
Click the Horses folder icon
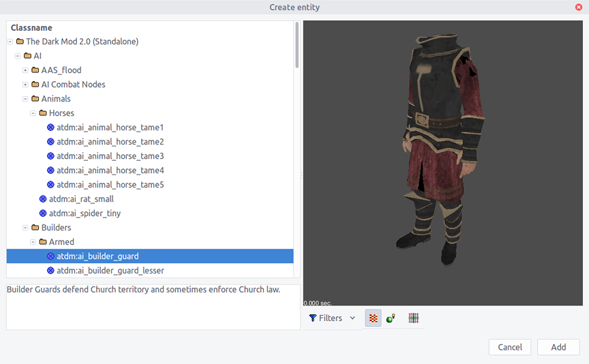(x=43, y=112)
